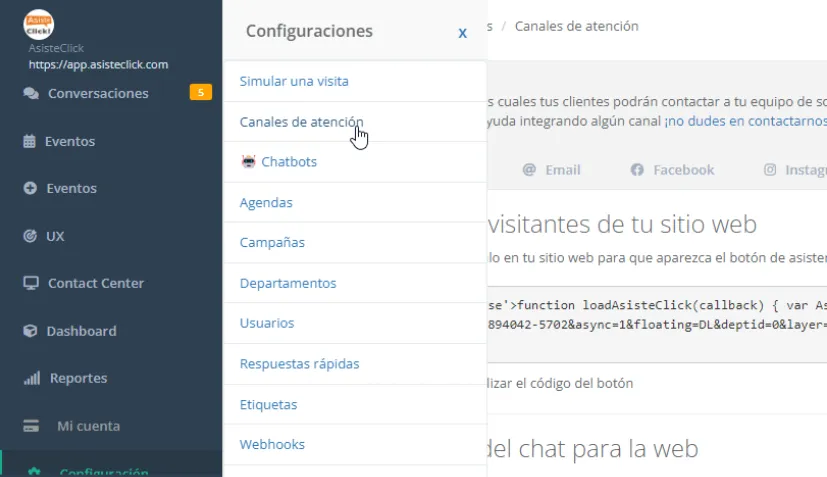This screenshot has width=827, height=477.
Task: Click the Chatbots robot icon
Action: [x=248, y=161]
